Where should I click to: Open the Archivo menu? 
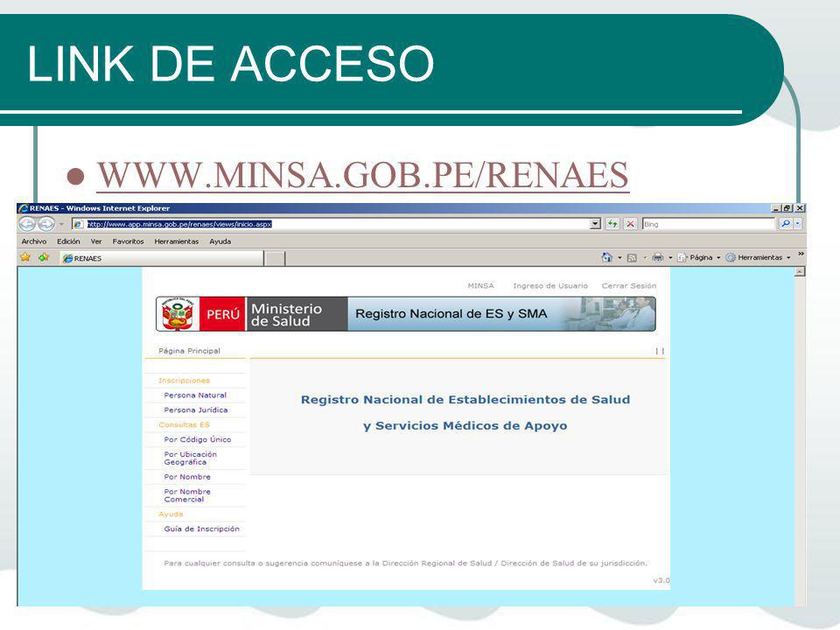pos(34,241)
